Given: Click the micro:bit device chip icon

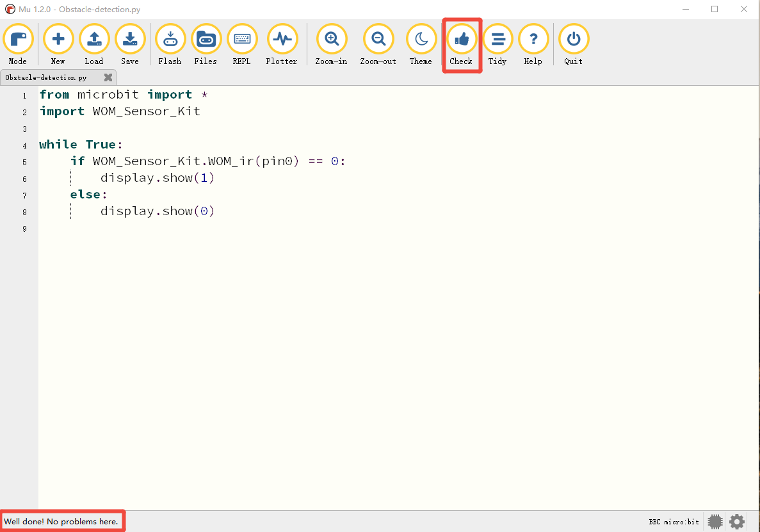Looking at the screenshot, I should tap(715, 522).
